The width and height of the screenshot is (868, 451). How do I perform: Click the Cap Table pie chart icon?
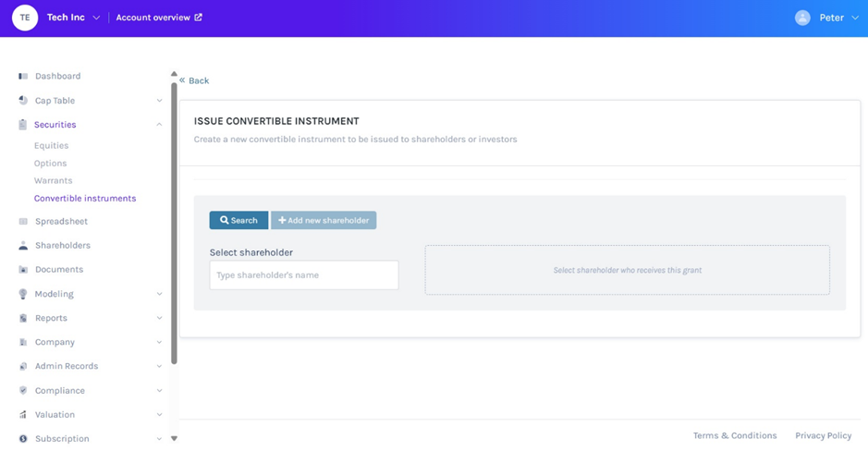(x=23, y=101)
